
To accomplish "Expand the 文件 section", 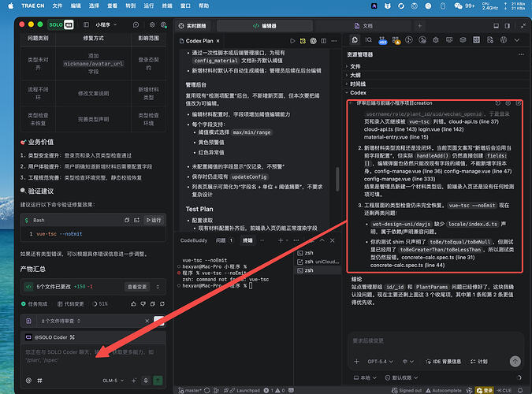I will [x=355, y=66].
